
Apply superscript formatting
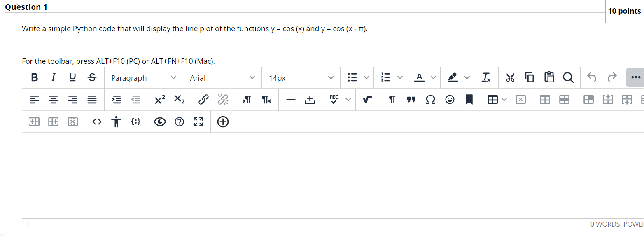point(160,100)
